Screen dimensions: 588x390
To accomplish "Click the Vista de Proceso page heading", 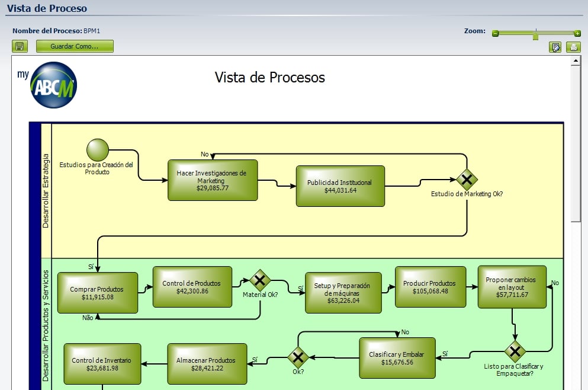I will tap(47, 8).
